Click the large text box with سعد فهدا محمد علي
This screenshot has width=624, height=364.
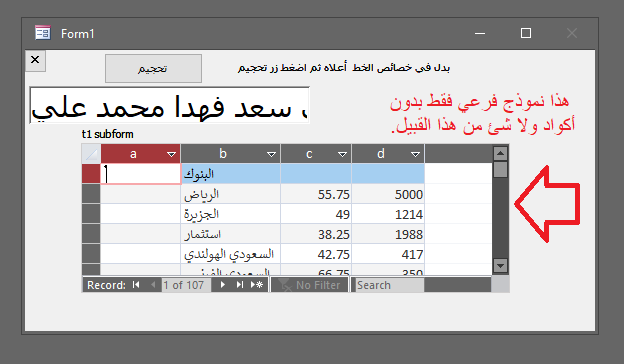(x=170, y=105)
